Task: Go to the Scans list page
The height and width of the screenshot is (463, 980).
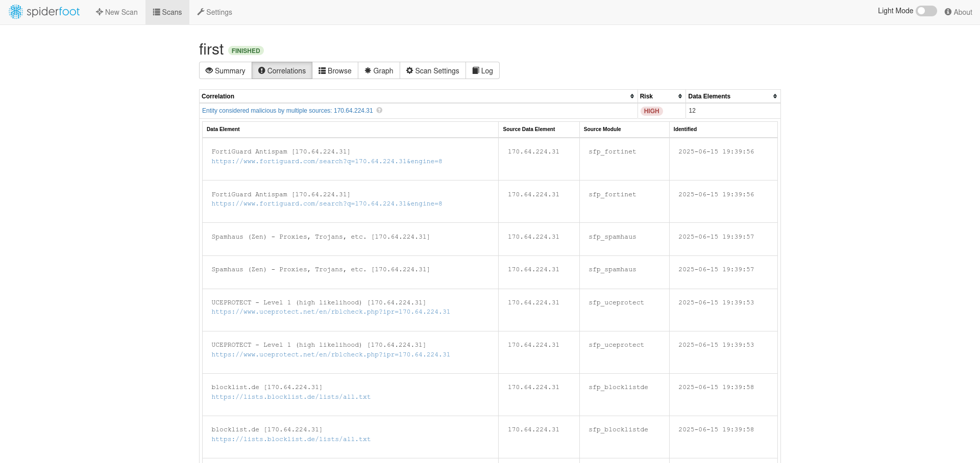Action: 167,12
